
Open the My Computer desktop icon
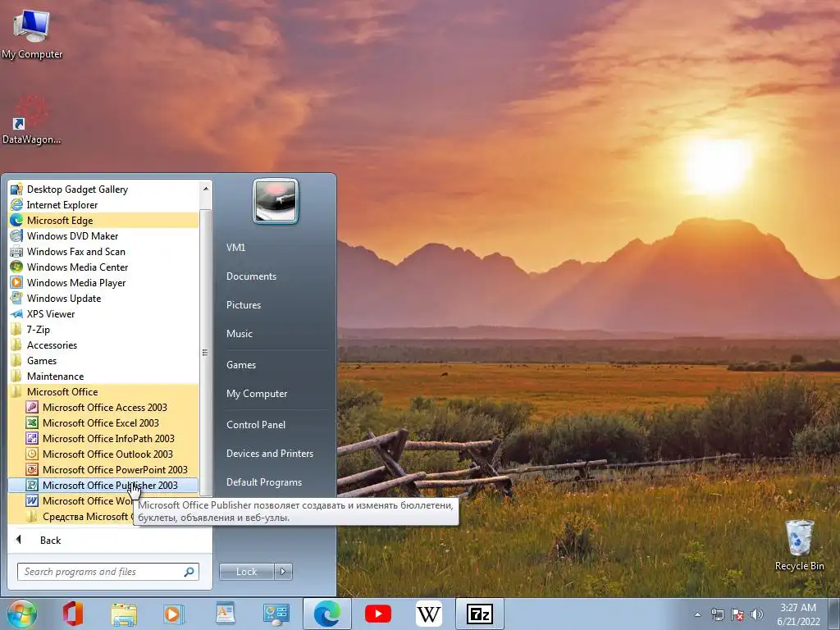tap(32, 33)
